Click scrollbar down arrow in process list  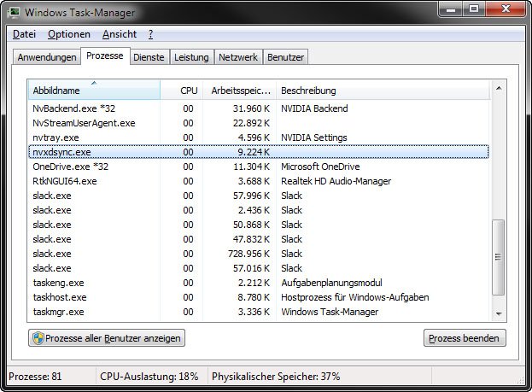tap(499, 313)
